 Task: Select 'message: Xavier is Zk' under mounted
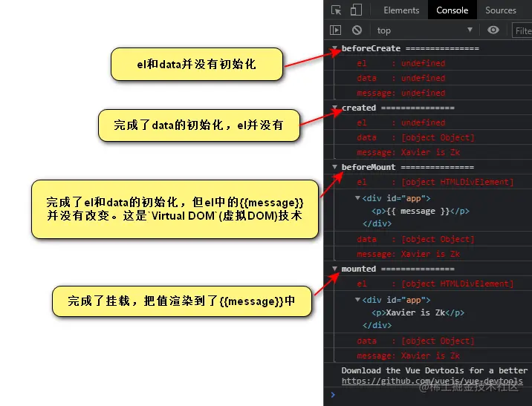click(x=408, y=356)
